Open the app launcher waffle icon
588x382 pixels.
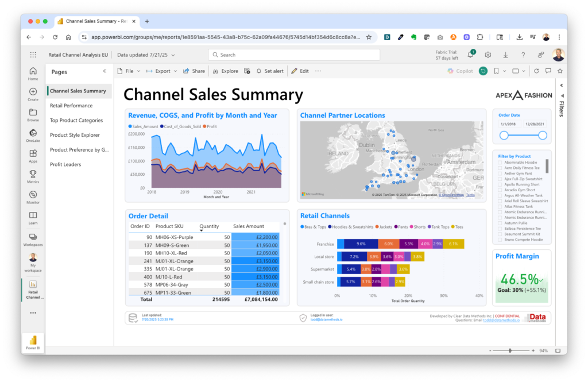(33, 55)
